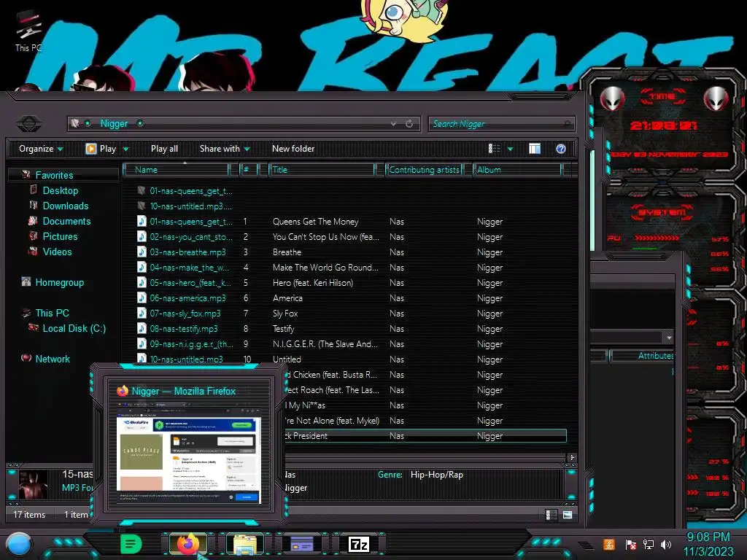Click the mp3 icon for 06-nas-america.mp3
747x560 pixels.
[142, 298]
